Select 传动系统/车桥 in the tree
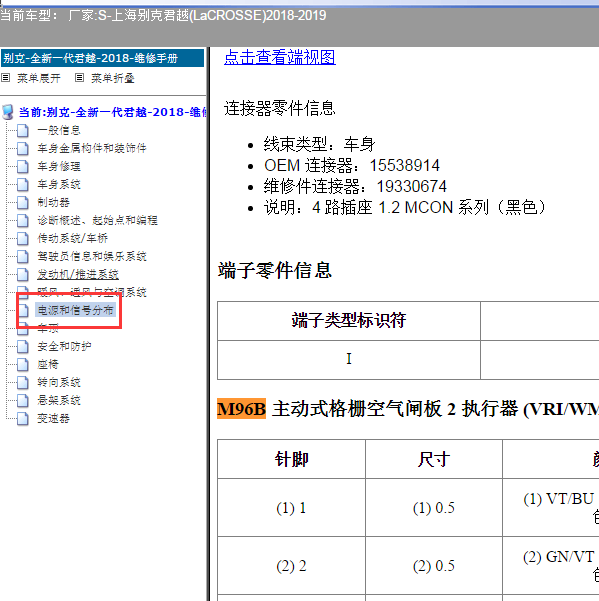 tap(72, 238)
